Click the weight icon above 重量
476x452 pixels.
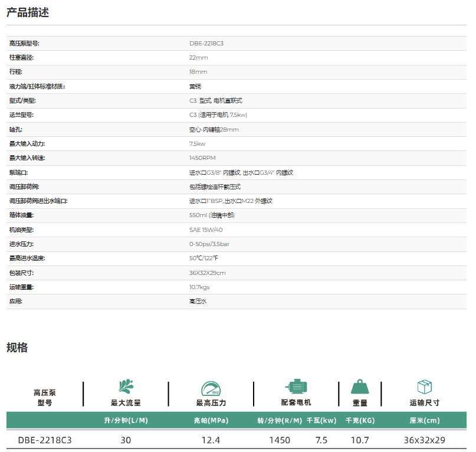[x=360, y=387]
